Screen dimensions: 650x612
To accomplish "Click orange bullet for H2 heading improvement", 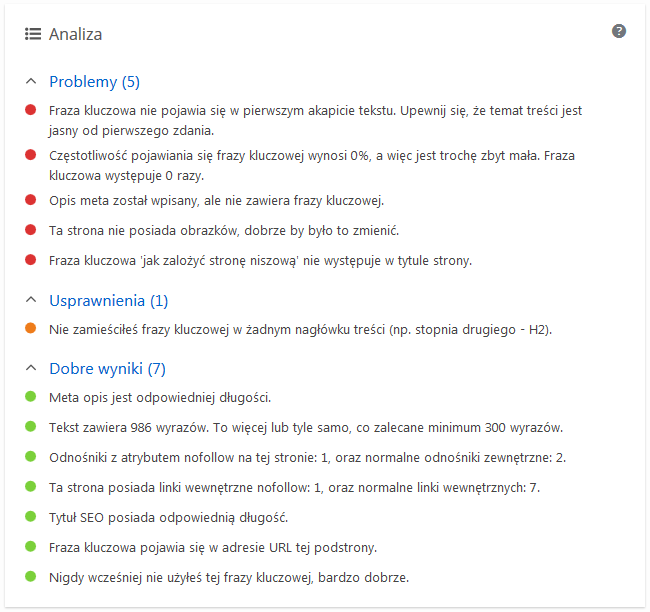I will click(x=31, y=329).
